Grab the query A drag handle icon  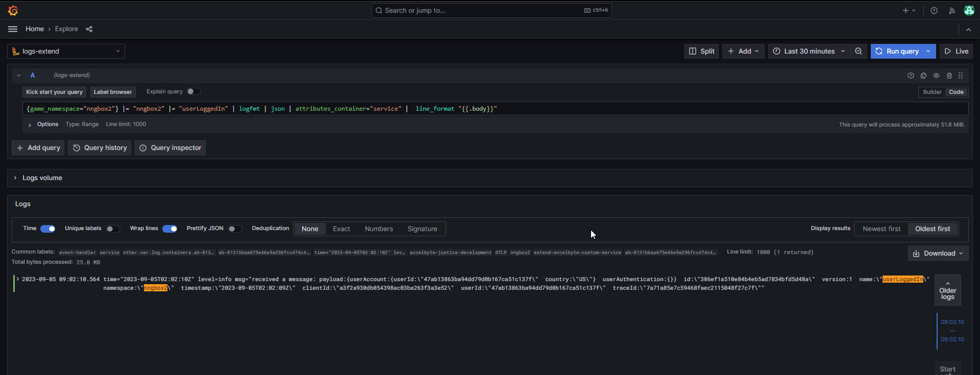pyautogui.click(x=961, y=76)
